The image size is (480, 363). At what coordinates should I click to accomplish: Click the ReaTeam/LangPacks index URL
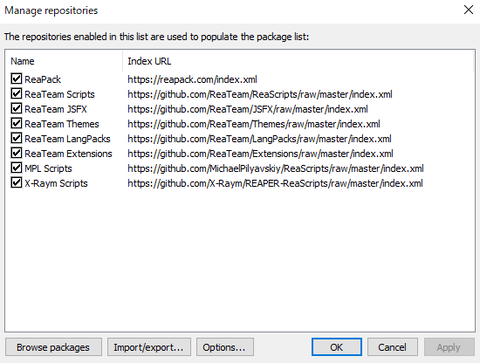point(259,139)
